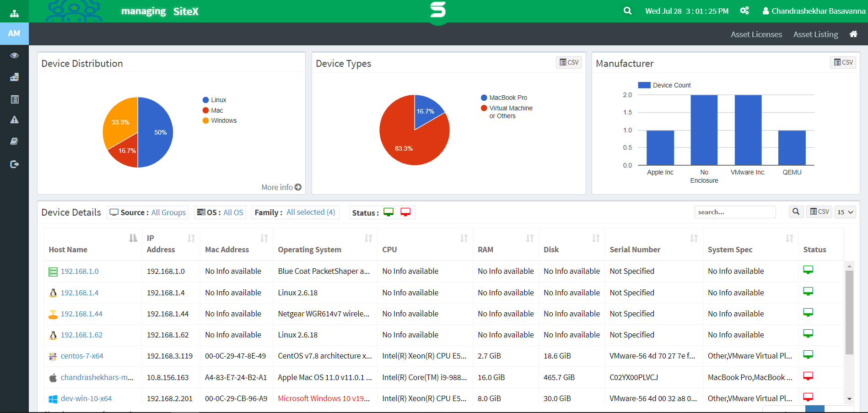The height and width of the screenshot is (413, 868).
Task: Open host centos-7-x64 link
Action: pyautogui.click(x=82, y=356)
